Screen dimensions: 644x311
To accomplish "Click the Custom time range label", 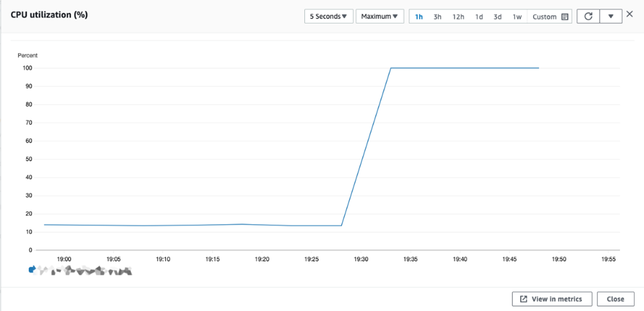I will pyautogui.click(x=544, y=17).
